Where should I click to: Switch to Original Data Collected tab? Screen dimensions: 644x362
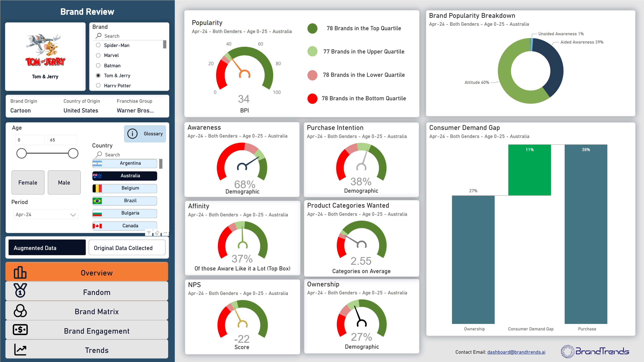[x=127, y=248]
